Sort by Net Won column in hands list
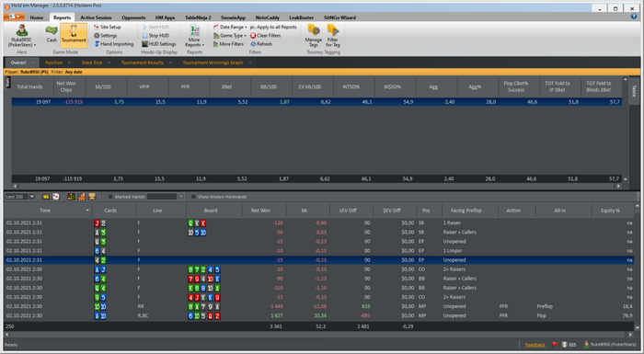Viewport: 644px width, 354px height. (260, 211)
